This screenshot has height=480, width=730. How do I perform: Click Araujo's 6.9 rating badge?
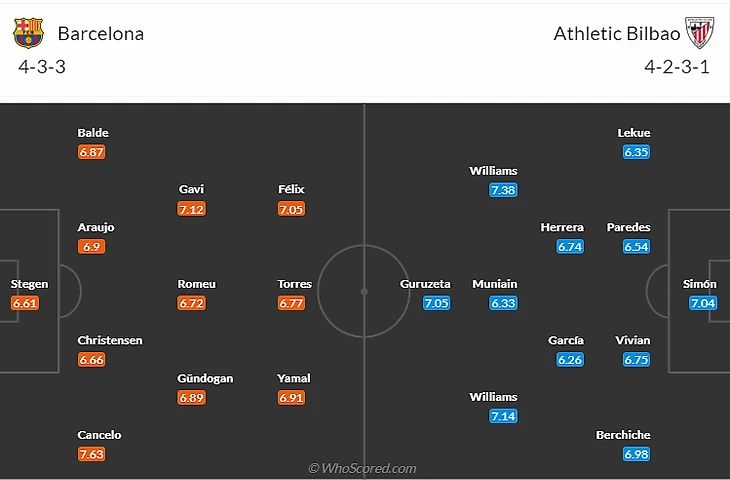[x=93, y=246]
